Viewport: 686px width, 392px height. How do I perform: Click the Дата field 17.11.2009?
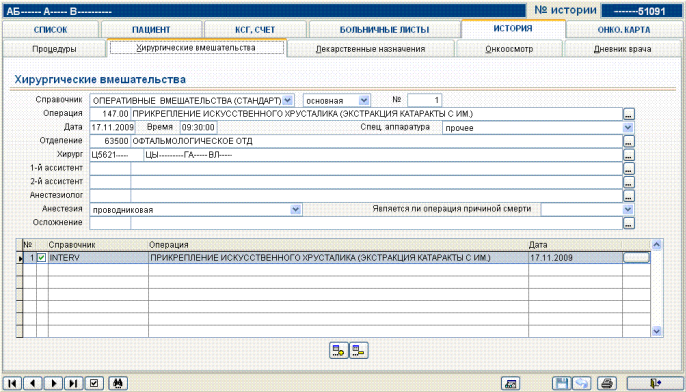pyautogui.click(x=112, y=128)
